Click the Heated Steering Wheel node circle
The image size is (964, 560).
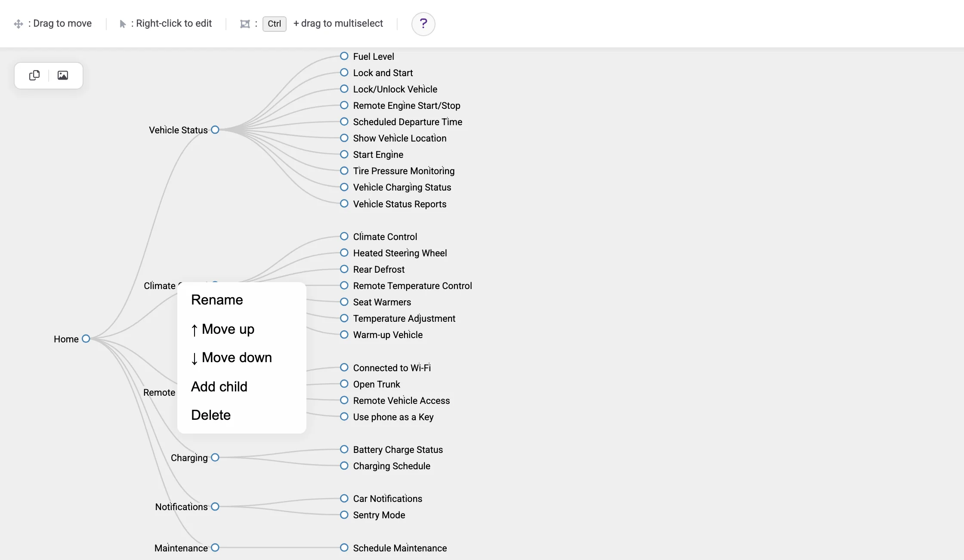344,252
